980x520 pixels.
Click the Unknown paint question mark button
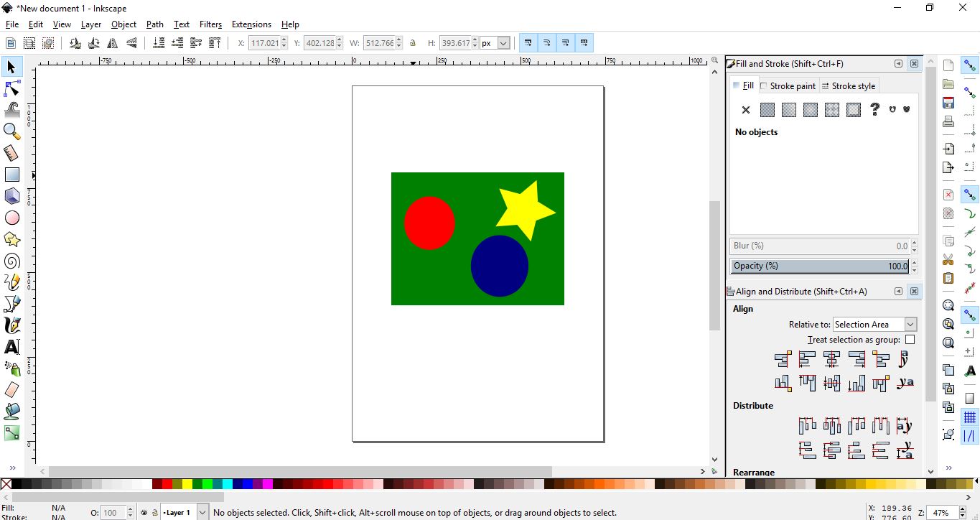(x=874, y=110)
